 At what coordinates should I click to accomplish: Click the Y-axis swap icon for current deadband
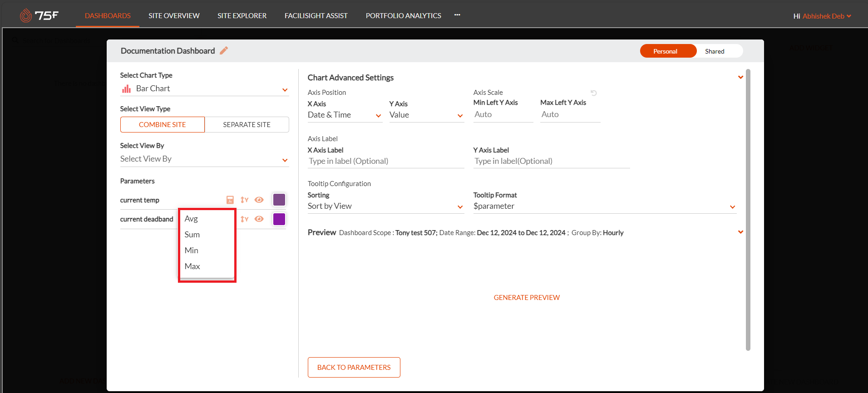[x=245, y=219]
